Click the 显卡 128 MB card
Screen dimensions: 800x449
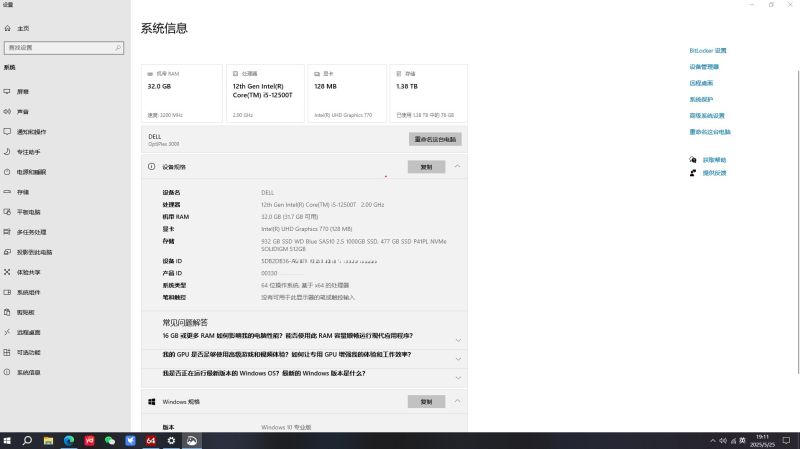coord(347,93)
